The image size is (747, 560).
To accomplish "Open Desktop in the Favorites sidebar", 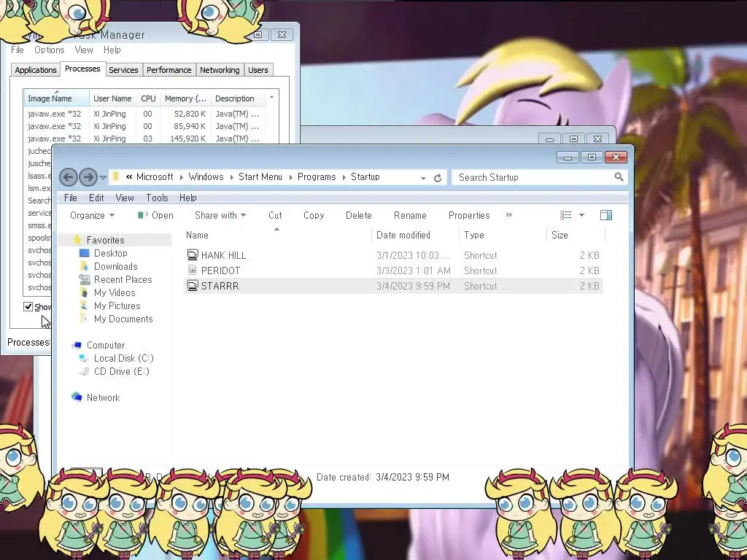I will coord(111,253).
